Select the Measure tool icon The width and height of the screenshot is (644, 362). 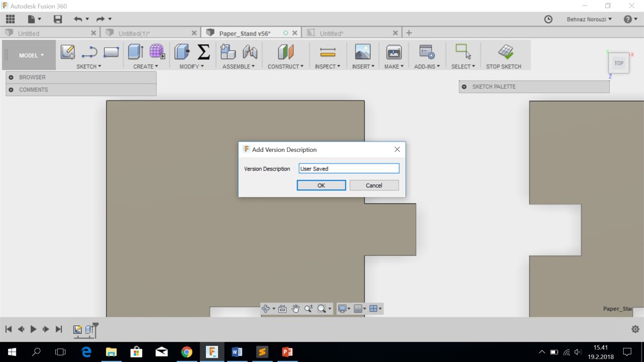(328, 52)
